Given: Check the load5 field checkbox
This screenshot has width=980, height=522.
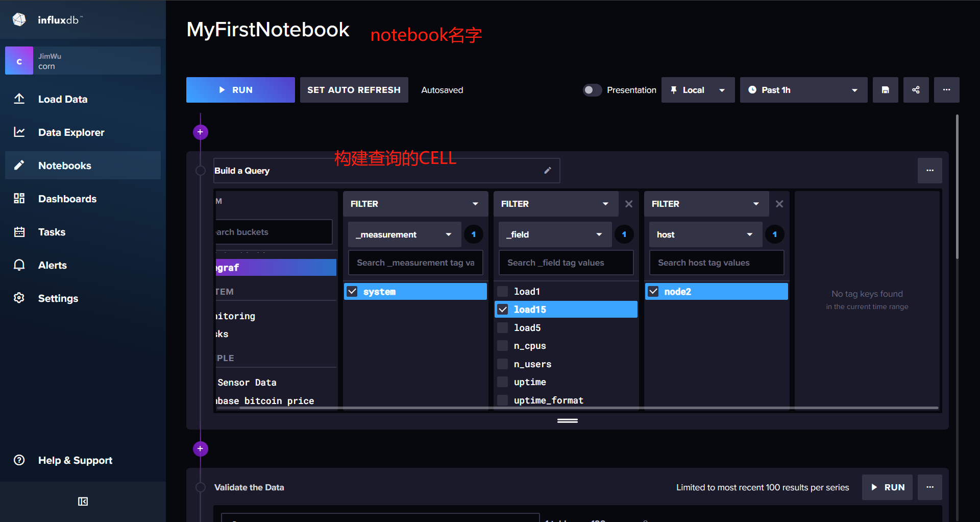Looking at the screenshot, I should point(503,328).
